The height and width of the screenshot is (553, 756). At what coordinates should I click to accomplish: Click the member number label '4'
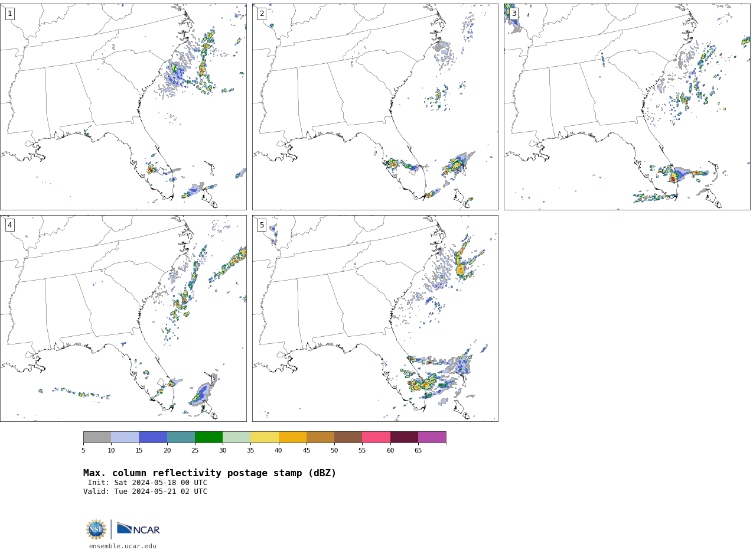[9, 225]
